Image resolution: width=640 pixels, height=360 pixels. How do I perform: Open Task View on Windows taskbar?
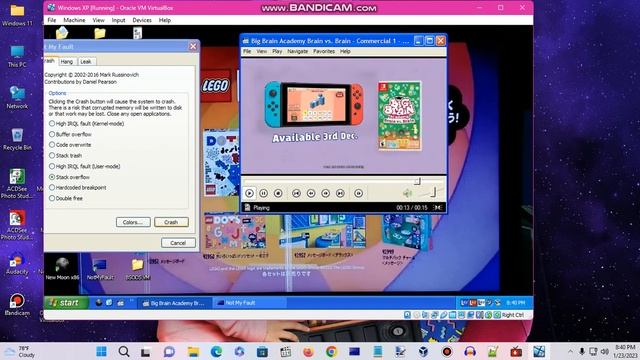(145, 351)
